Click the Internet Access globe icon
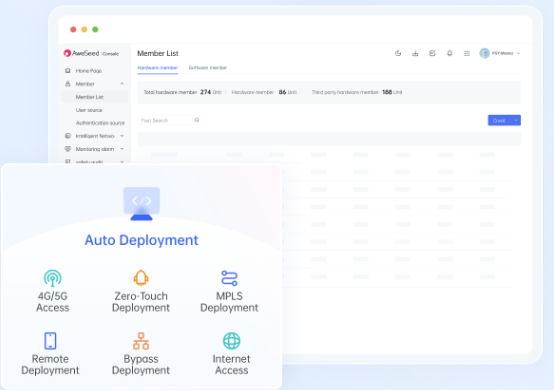Image resolution: width=554 pixels, height=390 pixels. tap(232, 341)
